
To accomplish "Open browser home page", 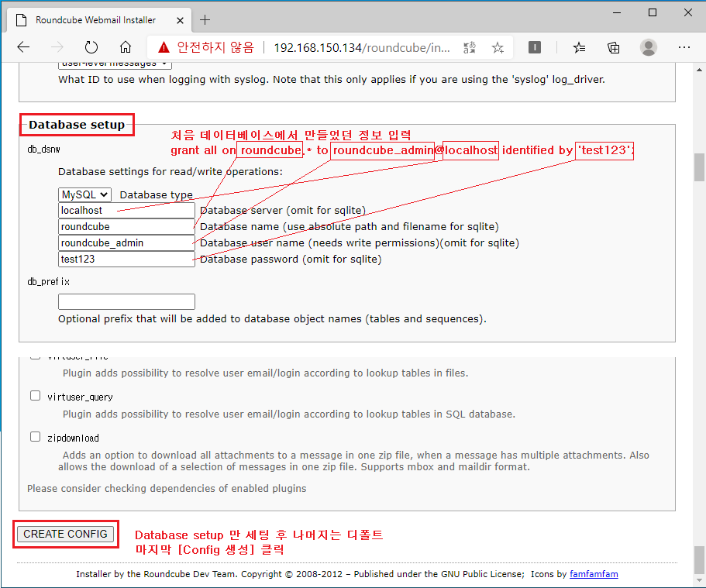I will click(126, 46).
